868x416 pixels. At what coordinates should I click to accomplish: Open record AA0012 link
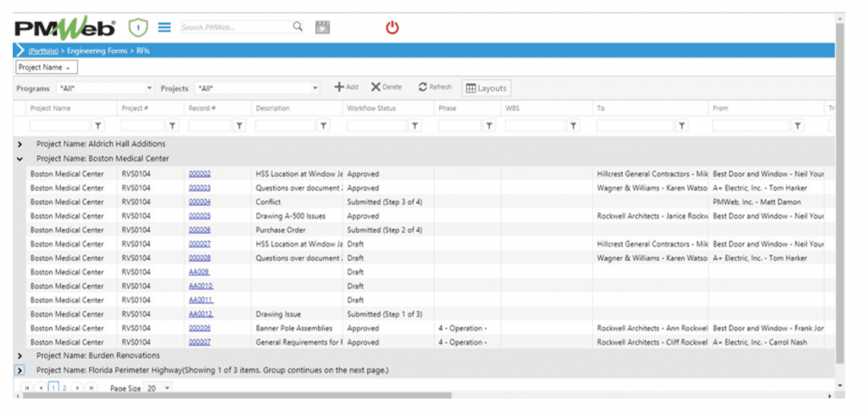[201, 314]
